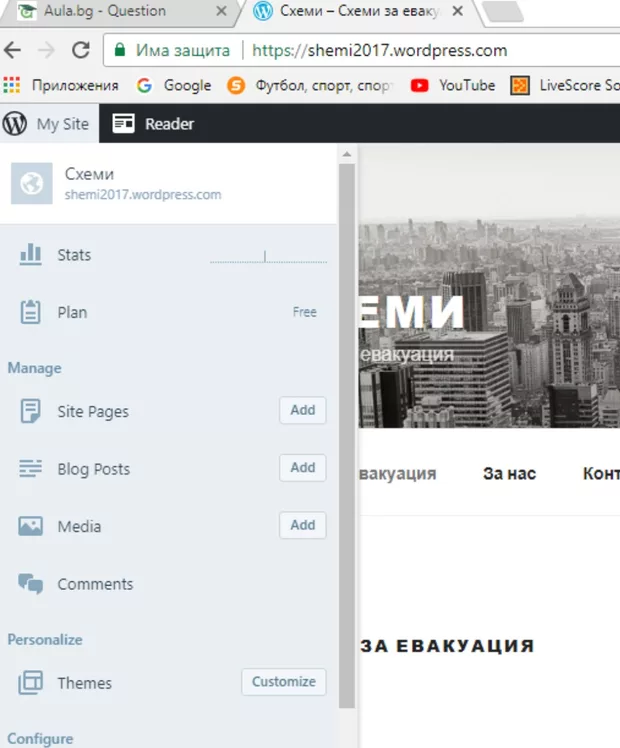The height and width of the screenshot is (748, 620).
Task: Open the Конт... site menu link
Action: tap(601, 474)
